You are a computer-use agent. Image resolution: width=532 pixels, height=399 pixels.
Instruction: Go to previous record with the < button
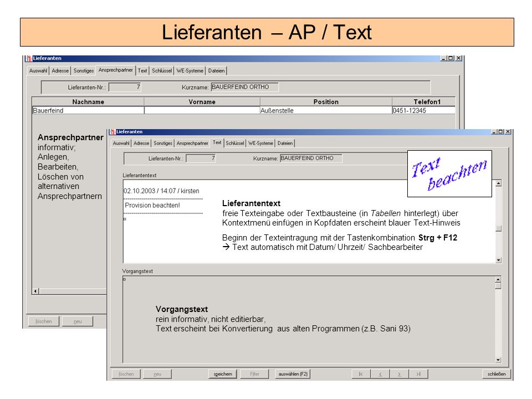coord(380,374)
